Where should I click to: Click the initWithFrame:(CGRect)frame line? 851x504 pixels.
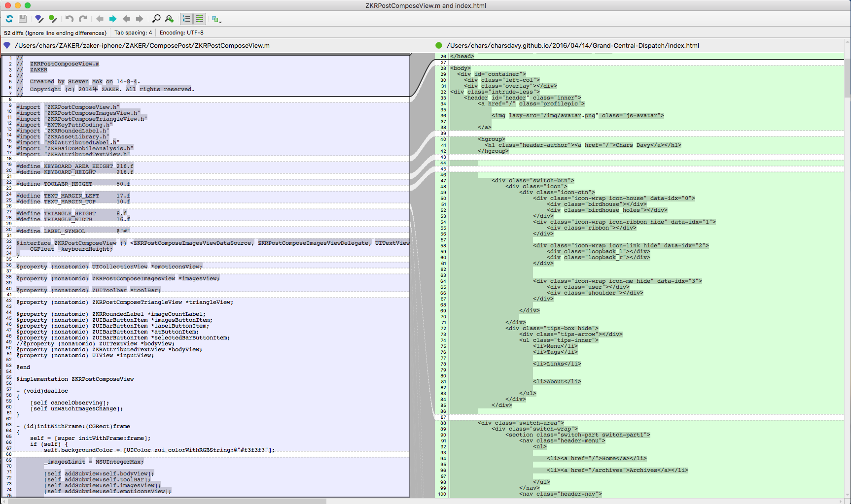tap(73, 427)
